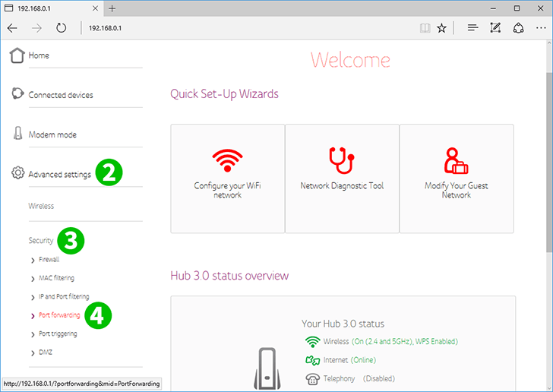Click the green Internet status icon
The height and width of the screenshot is (392, 553).
click(x=312, y=360)
